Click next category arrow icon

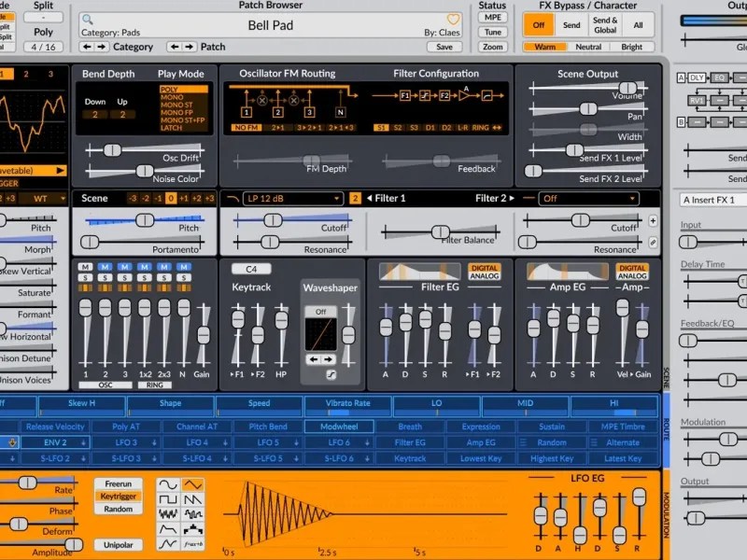[x=102, y=47]
